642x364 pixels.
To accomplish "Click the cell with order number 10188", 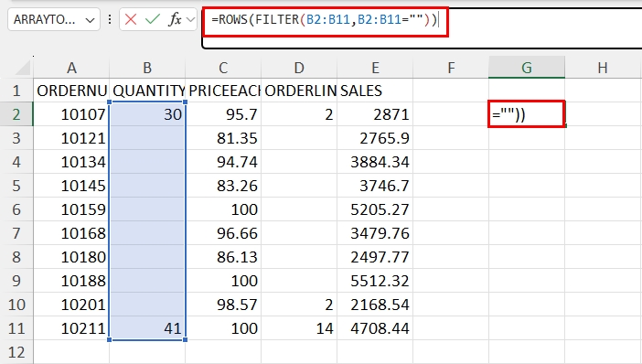I will [71, 281].
